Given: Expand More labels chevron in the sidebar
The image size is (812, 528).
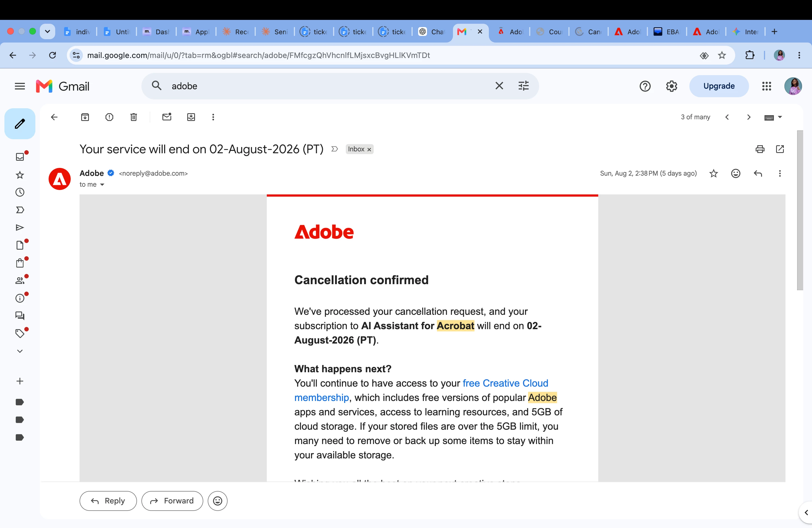Looking at the screenshot, I should click(20, 351).
